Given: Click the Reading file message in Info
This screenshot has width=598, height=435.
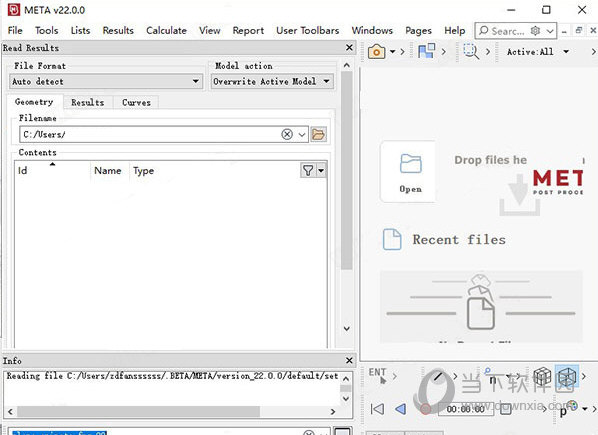Looking at the screenshot, I should [172, 376].
